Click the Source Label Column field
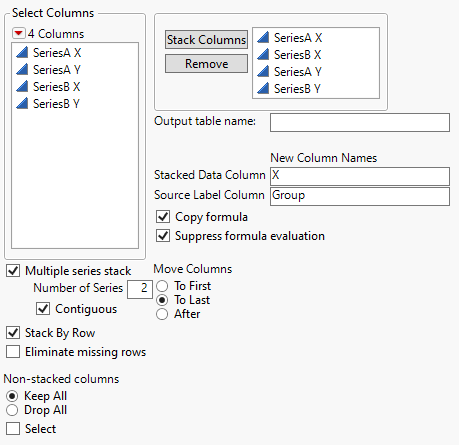The image size is (459, 445). [x=360, y=196]
